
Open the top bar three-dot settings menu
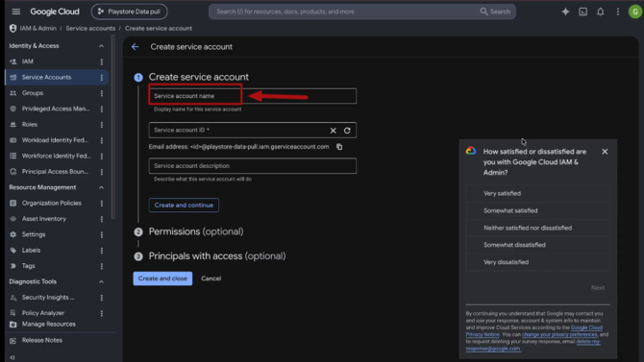click(x=618, y=12)
